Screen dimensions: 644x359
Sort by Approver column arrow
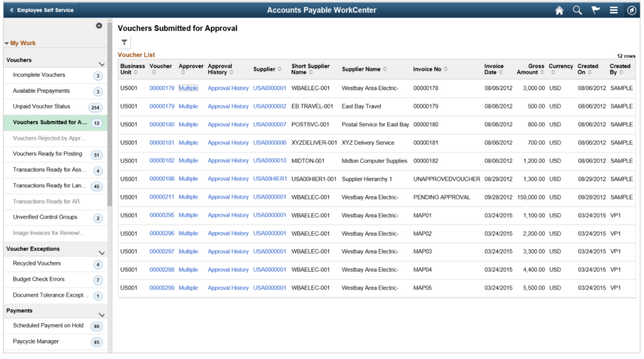pyautogui.click(x=183, y=72)
